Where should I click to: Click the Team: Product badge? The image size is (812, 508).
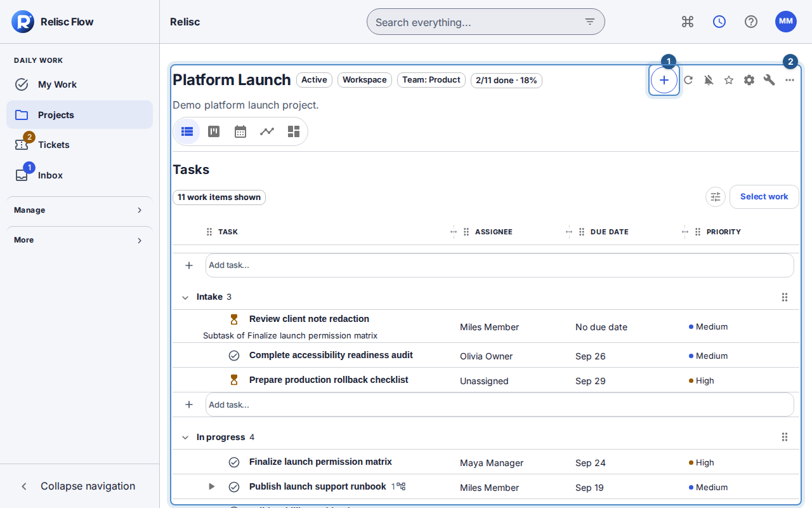431,80
